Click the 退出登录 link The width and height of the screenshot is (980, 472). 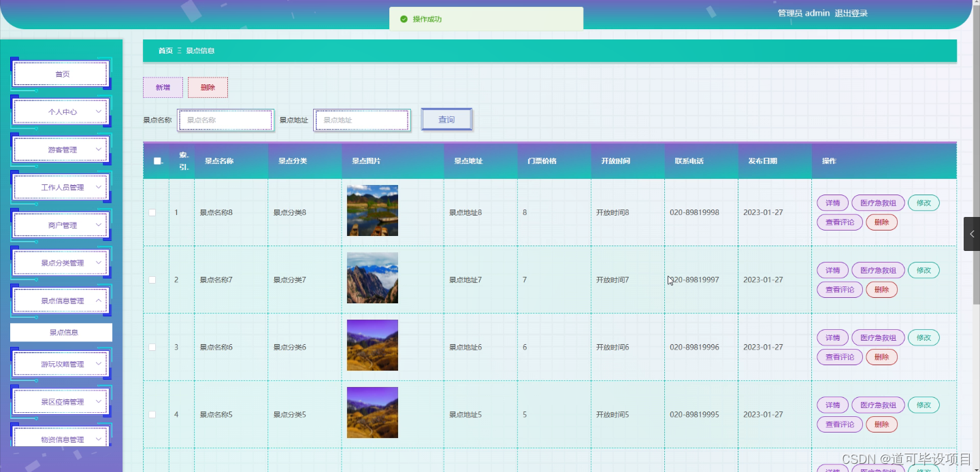pyautogui.click(x=851, y=13)
